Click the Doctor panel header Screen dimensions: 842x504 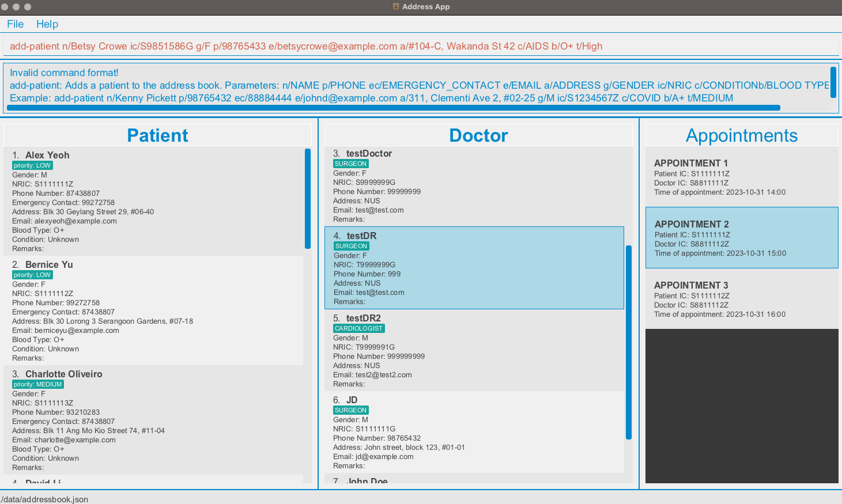[478, 135]
